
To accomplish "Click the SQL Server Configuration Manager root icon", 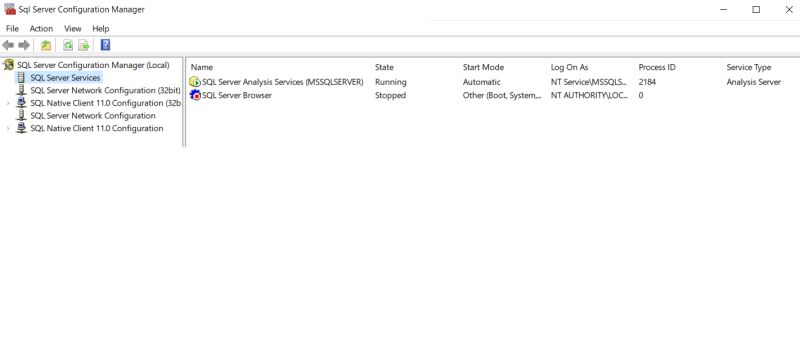I will [x=8, y=65].
